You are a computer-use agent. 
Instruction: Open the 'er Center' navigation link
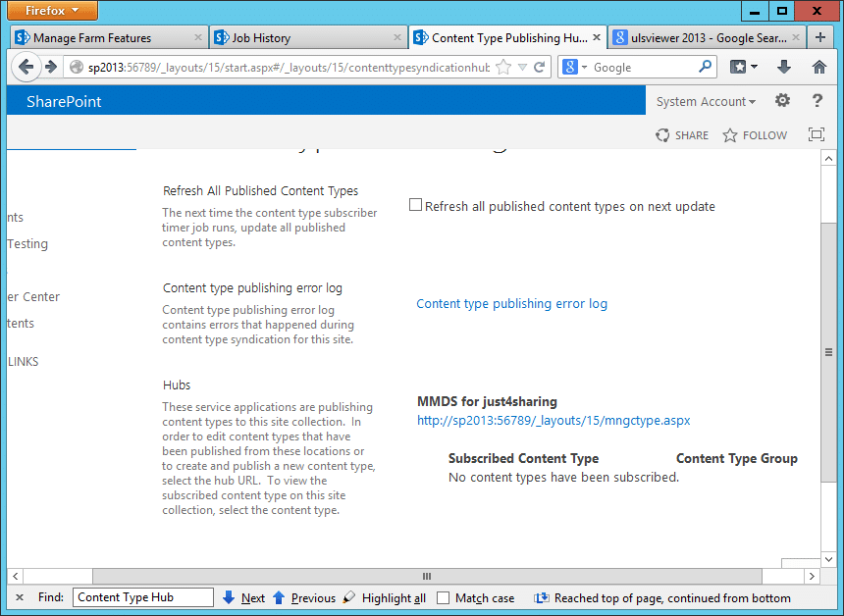[33, 296]
